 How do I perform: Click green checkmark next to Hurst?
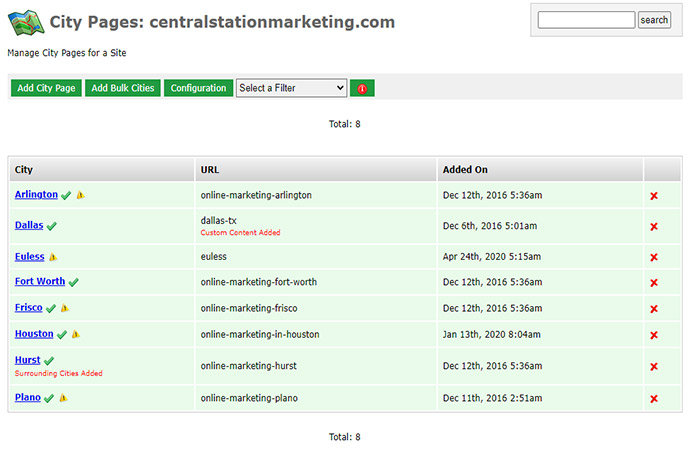tap(49, 361)
